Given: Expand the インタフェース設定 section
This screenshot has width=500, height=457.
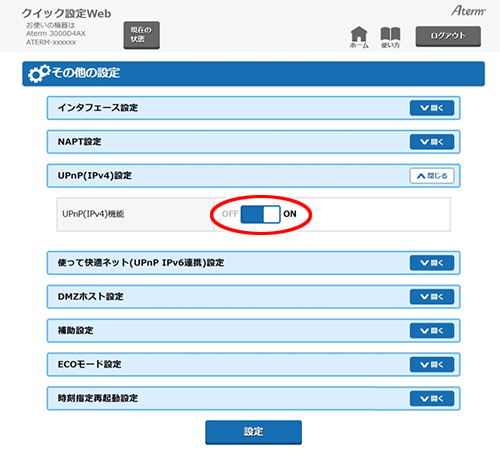Looking at the screenshot, I should [432, 108].
